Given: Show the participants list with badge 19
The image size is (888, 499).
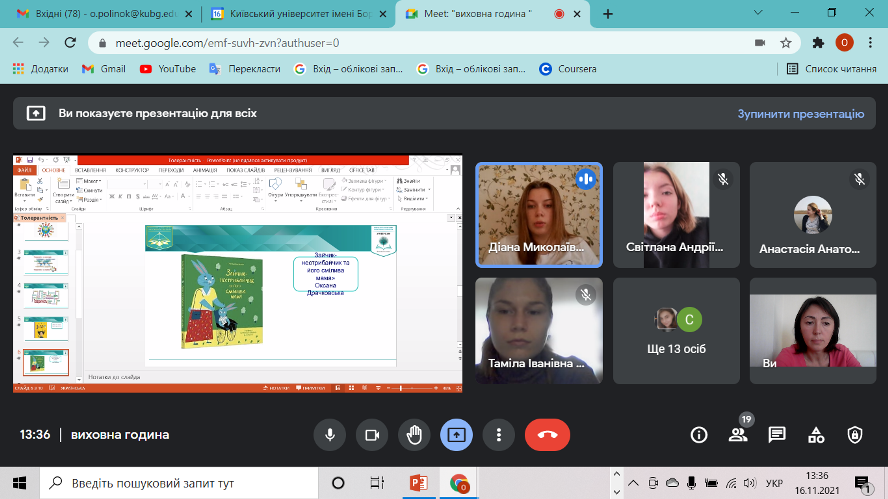Looking at the screenshot, I should point(738,435).
